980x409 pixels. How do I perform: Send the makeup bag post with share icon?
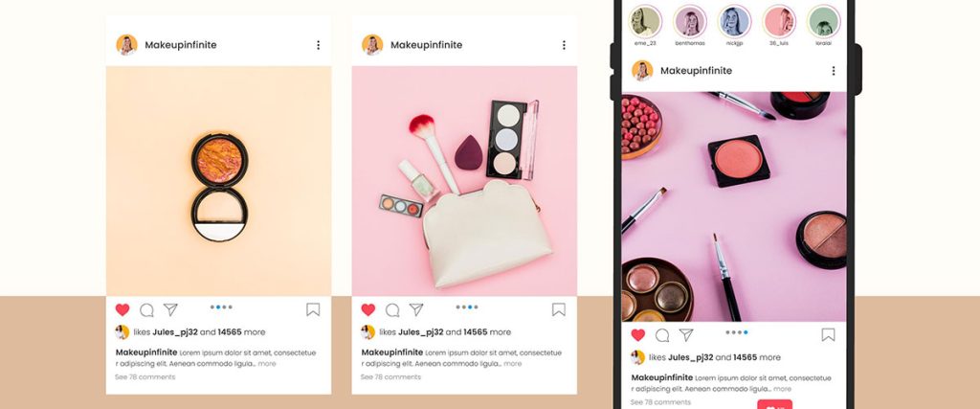(416, 309)
